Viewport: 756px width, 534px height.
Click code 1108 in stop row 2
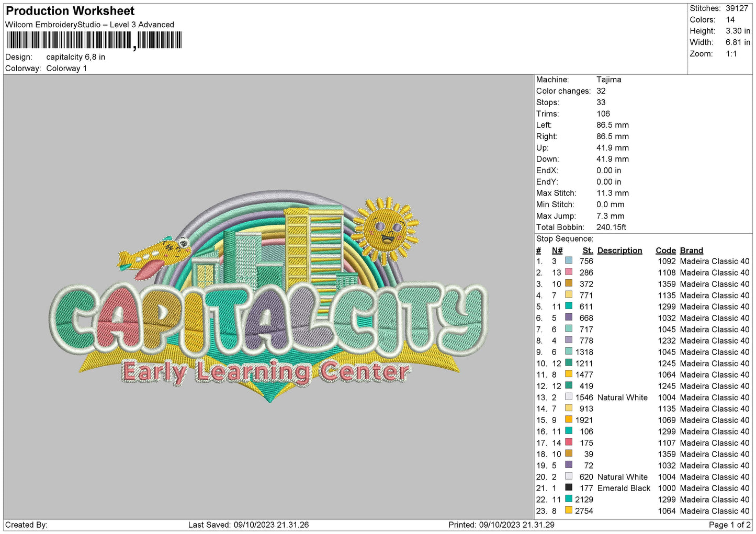click(667, 272)
